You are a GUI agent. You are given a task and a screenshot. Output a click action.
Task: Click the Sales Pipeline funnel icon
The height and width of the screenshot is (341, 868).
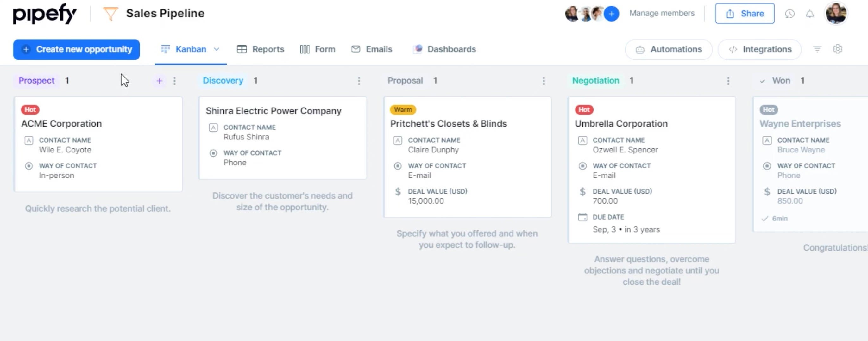(x=110, y=14)
